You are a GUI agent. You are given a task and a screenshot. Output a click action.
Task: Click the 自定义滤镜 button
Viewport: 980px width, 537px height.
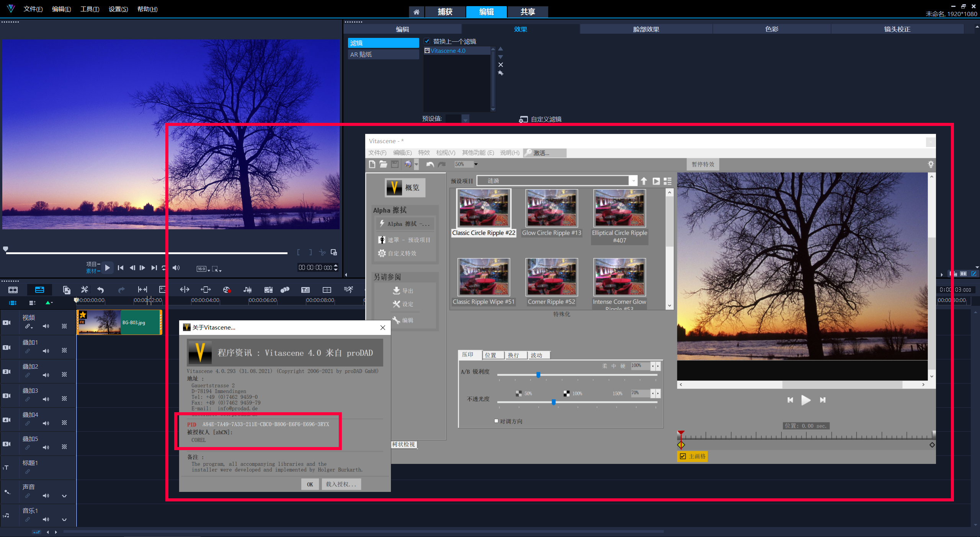(x=540, y=119)
